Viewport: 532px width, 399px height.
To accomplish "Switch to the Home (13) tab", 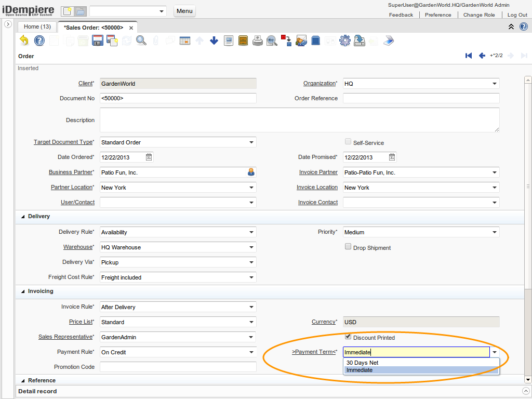I will tap(37, 26).
